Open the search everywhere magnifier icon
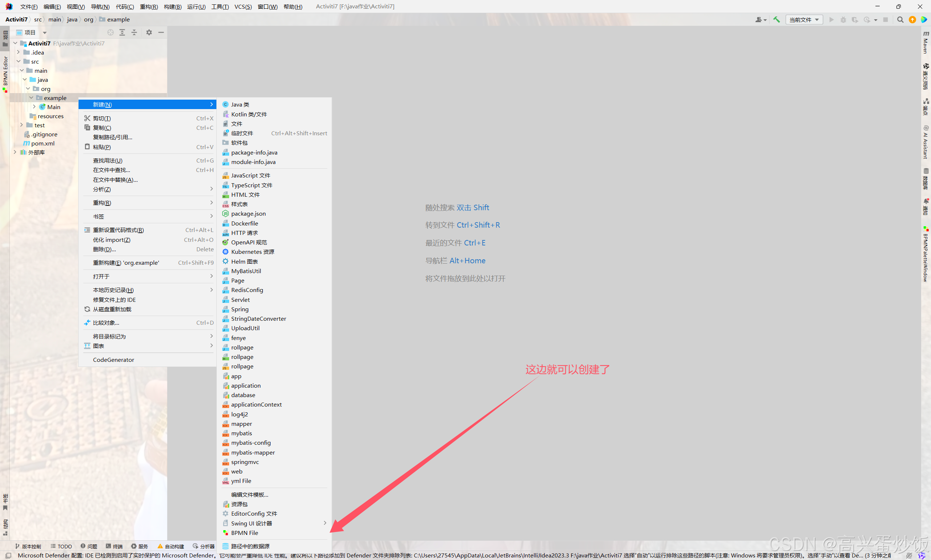The image size is (931, 560). [900, 20]
